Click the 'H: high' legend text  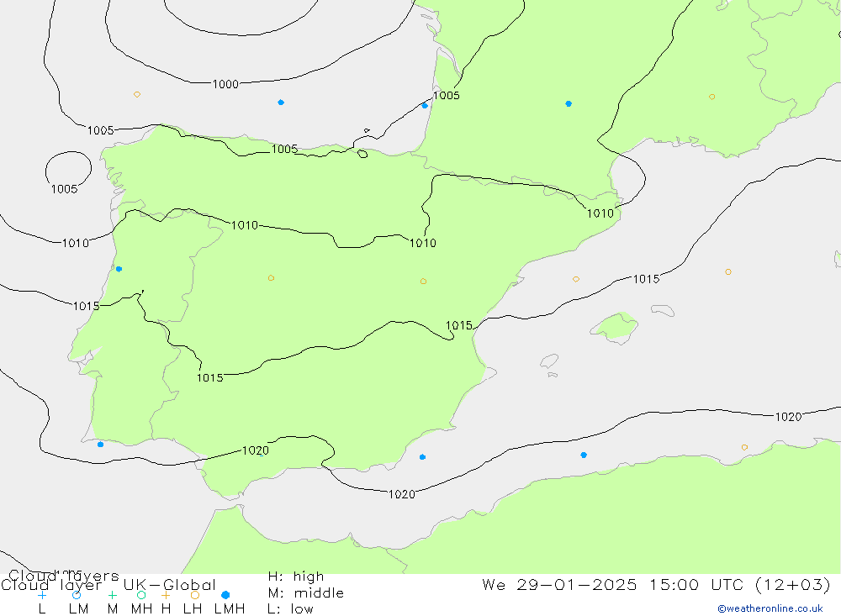pyautogui.click(x=296, y=577)
